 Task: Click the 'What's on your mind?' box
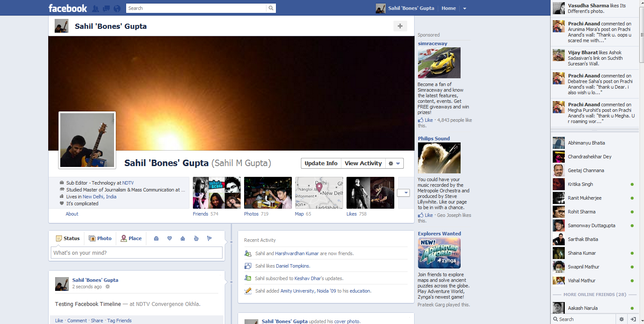point(137,253)
